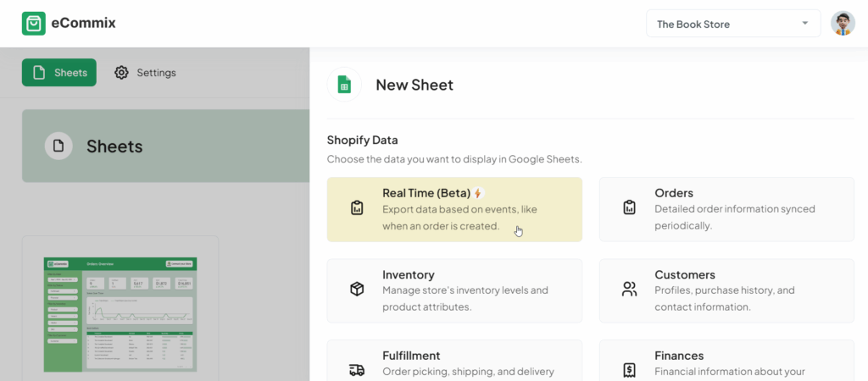Click the truck icon in Fulfillment card

tap(357, 370)
